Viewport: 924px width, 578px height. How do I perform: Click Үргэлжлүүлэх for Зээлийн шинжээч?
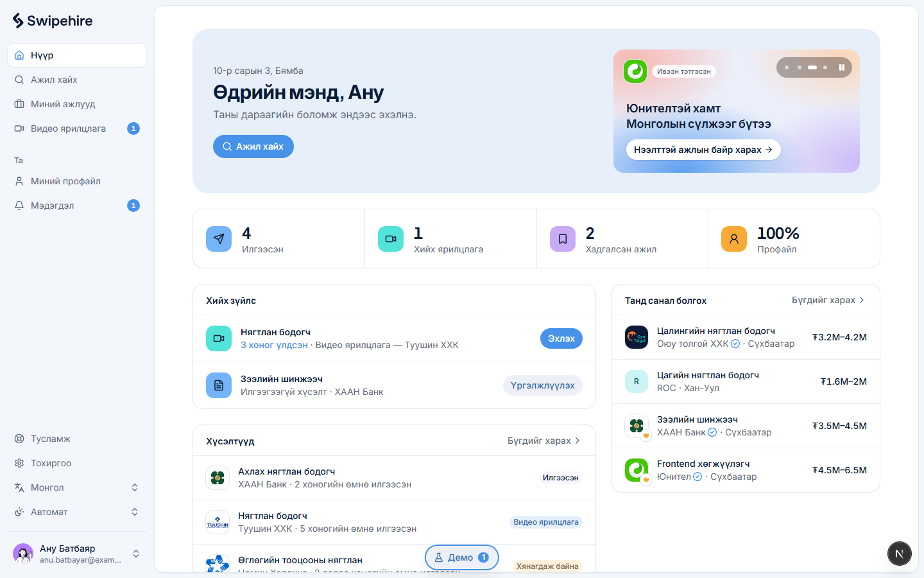click(543, 385)
